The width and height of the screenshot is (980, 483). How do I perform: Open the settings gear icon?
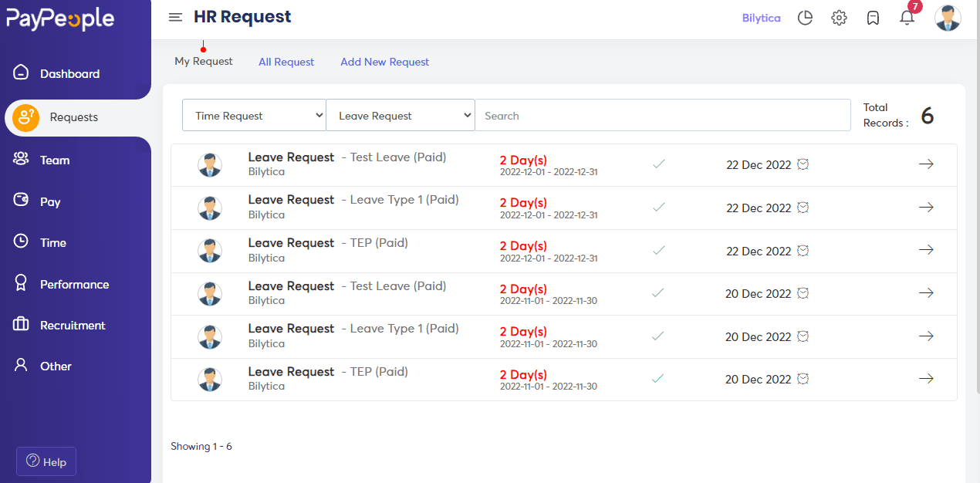click(x=839, y=18)
